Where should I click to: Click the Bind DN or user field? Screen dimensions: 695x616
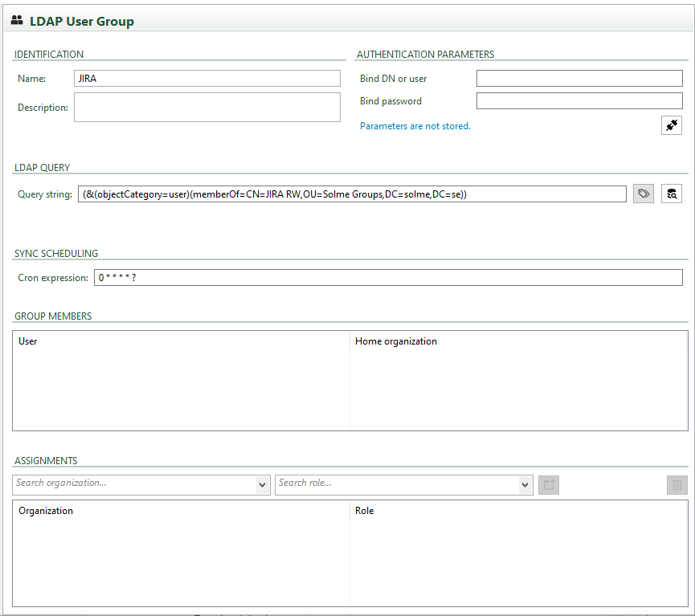[578, 79]
